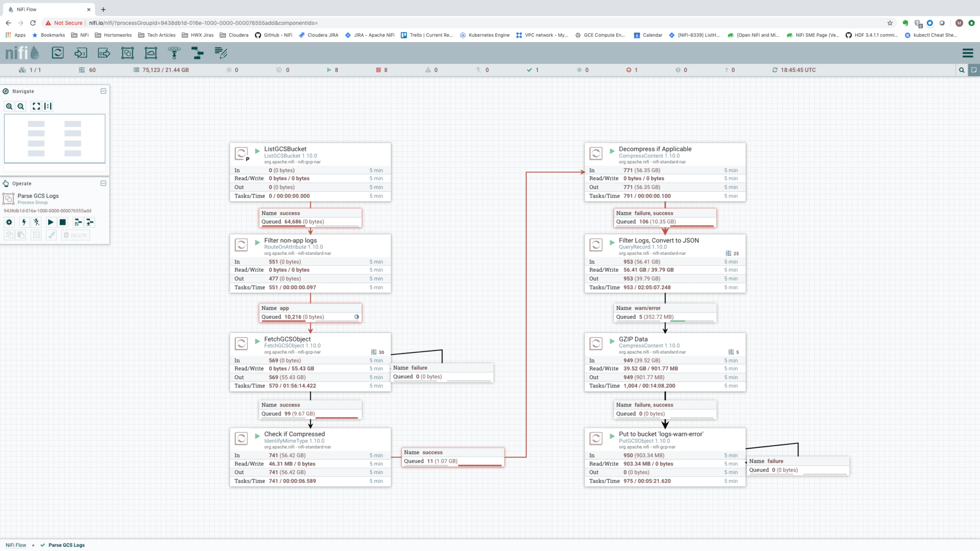Click the Input Port icon in the toolbar

pyautogui.click(x=80, y=53)
